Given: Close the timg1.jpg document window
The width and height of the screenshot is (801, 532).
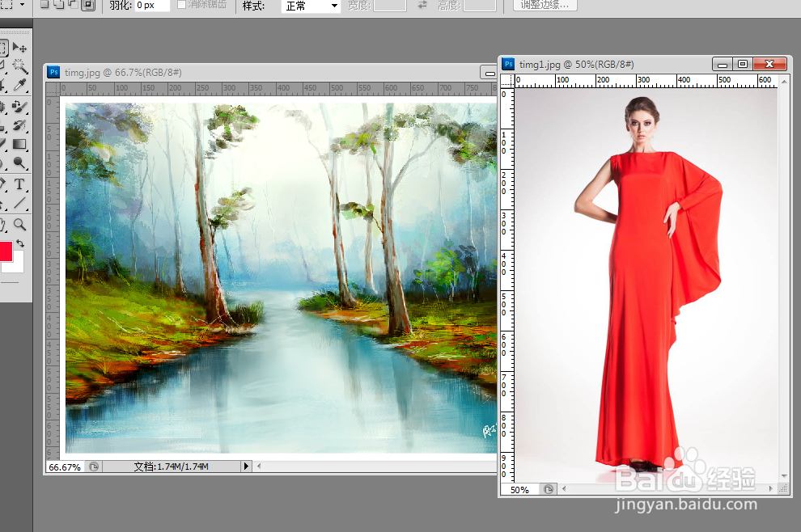Looking at the screenshot, I should pos(769,65).
